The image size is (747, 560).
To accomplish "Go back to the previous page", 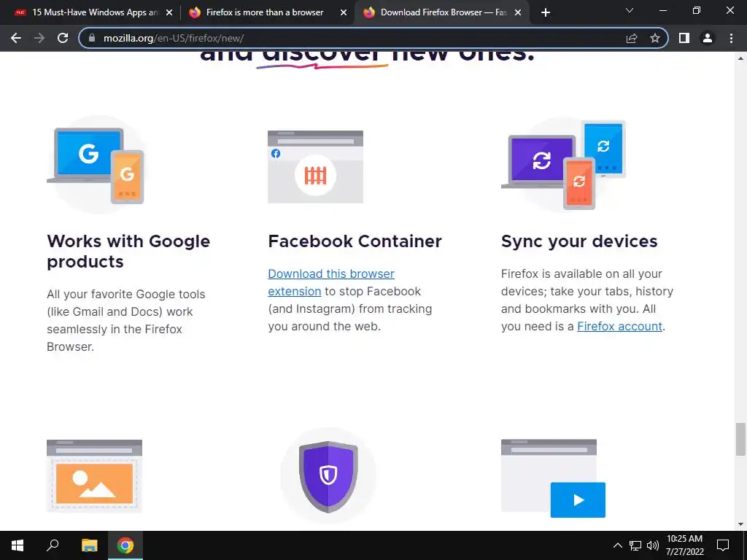I will 16,38.
